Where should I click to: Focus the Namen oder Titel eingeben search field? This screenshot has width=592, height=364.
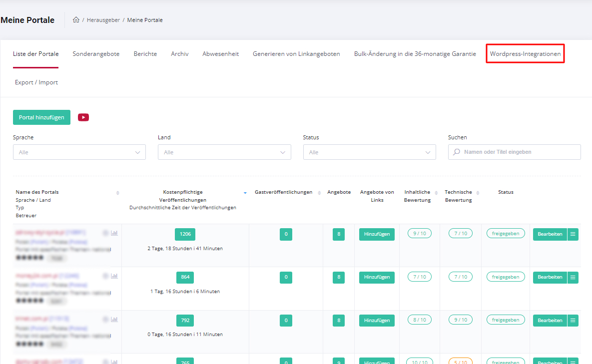(514, 152)
